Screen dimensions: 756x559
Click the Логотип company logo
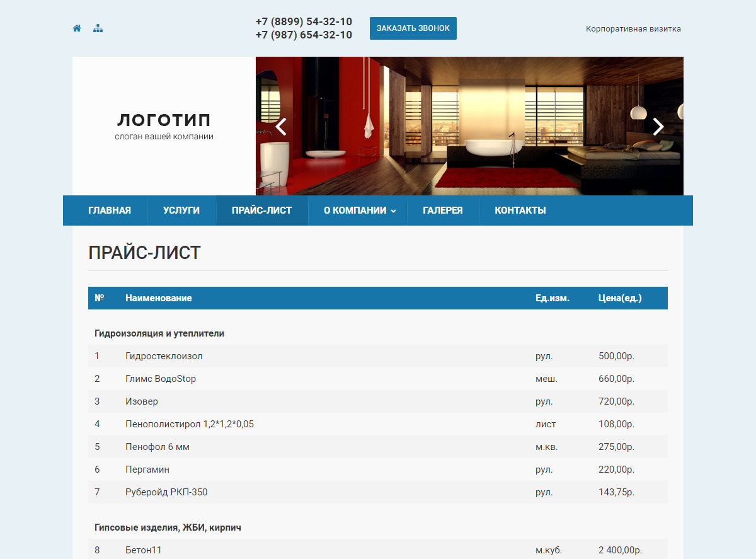point(164,125)
